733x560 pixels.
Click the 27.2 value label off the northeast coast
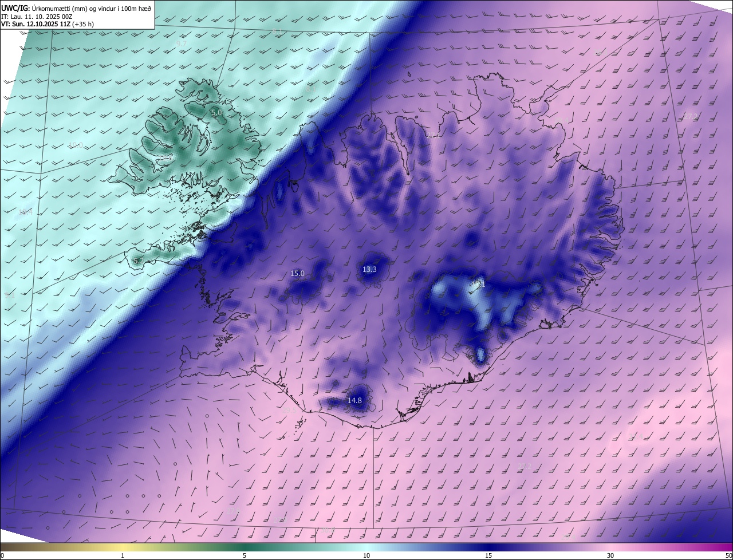tap(691, 116)
